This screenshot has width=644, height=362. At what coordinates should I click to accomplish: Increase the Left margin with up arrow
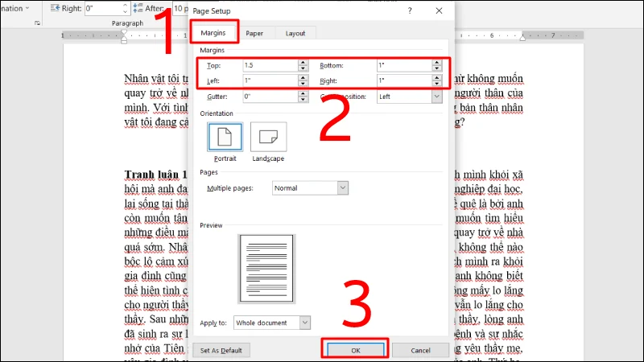303,77
